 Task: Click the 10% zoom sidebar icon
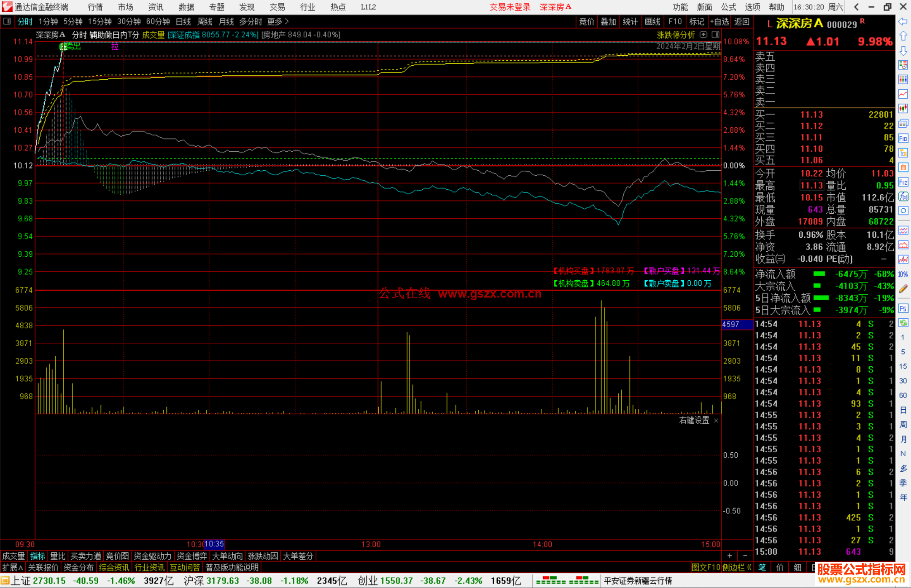point(903,274)
